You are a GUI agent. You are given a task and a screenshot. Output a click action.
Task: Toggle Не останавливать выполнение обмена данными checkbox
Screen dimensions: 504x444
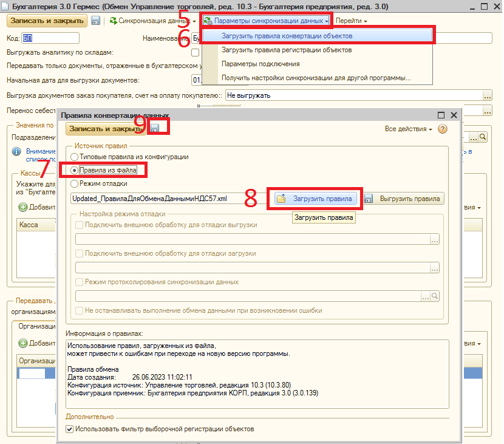coord(79,310)
